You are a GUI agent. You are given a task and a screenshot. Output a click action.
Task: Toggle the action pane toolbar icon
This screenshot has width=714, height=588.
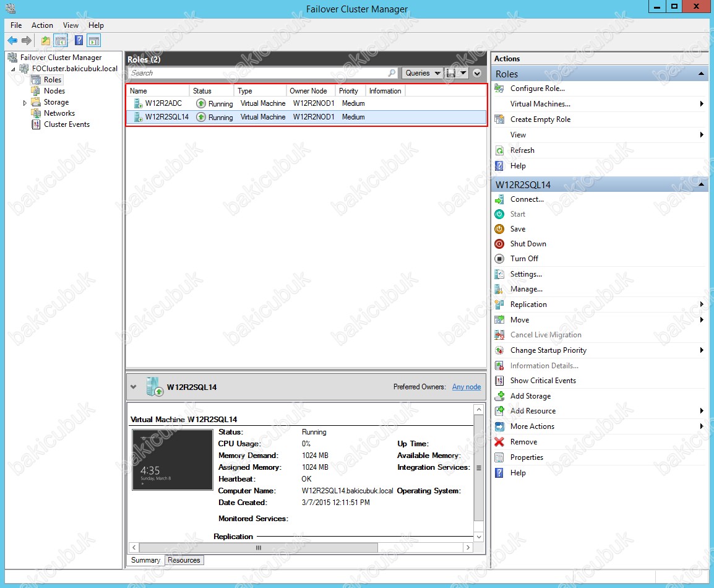click(94, 41)
